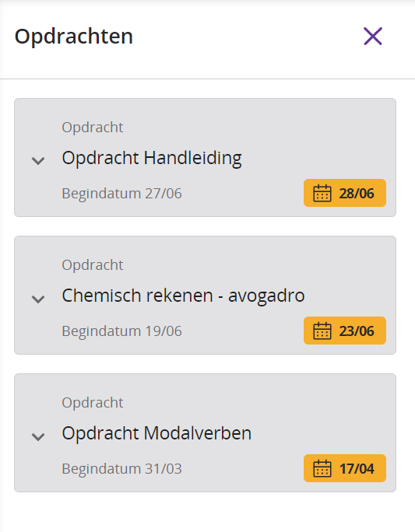Click the Opdracht label above Opdracht Modalverben
This screenshot has width=415, height=532.
coord(93,403)
